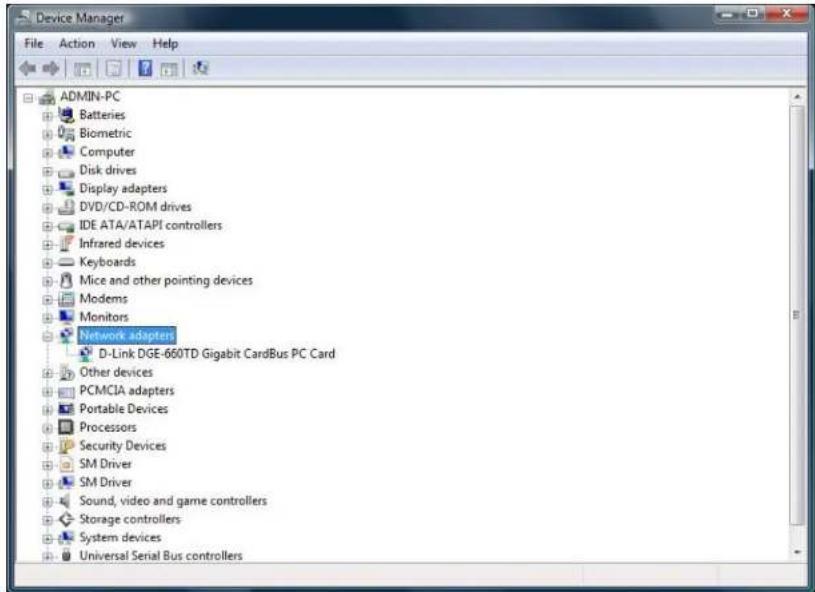Image resolution: width=815 pixels, height=592 pixels.
Task: Select IDE ATA/ATAPI controllers label
Action: click(151, 225)
